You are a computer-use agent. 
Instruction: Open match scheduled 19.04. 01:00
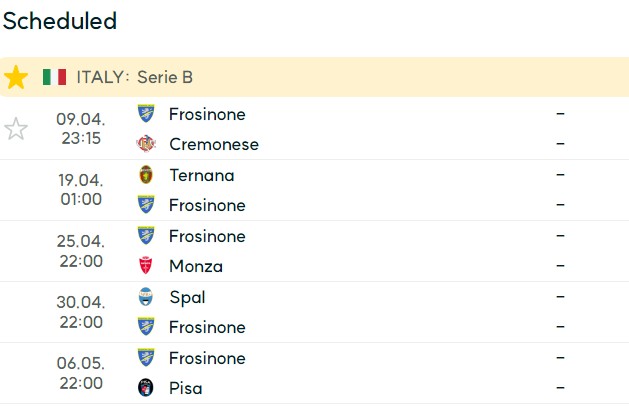pyautogui.click(x=314, y=190)
